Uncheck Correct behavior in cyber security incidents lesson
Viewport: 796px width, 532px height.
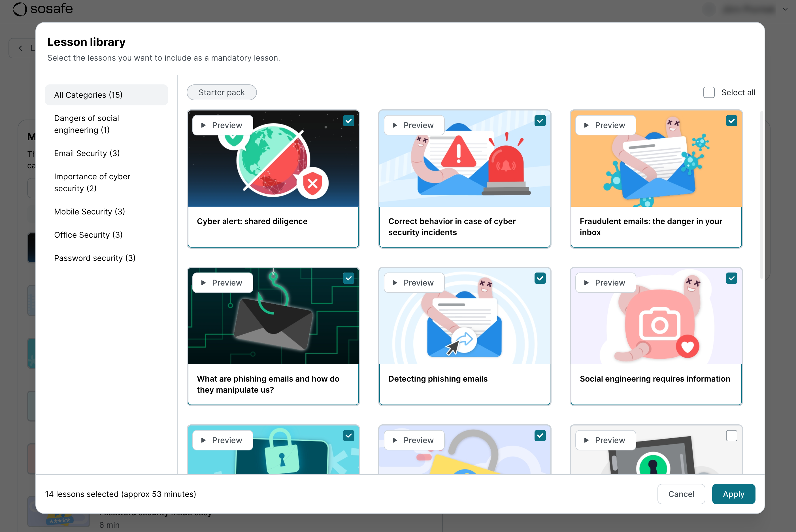click(x=540, y=121)
